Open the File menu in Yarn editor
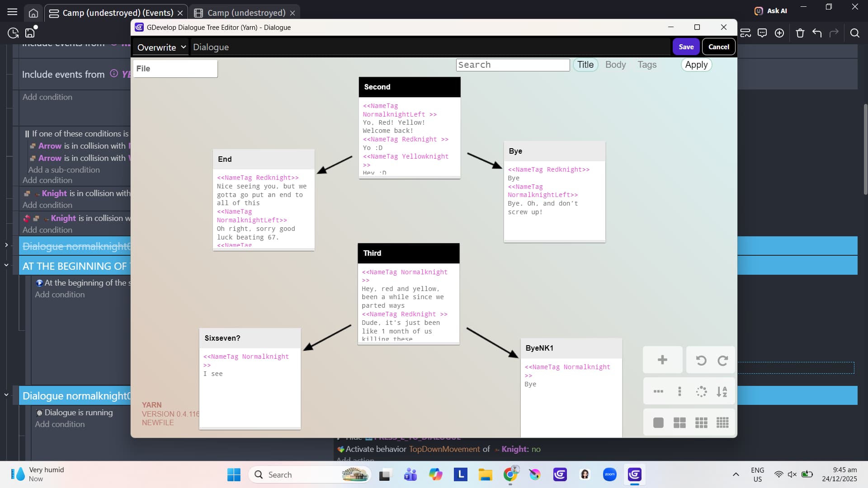 [175, 69]
